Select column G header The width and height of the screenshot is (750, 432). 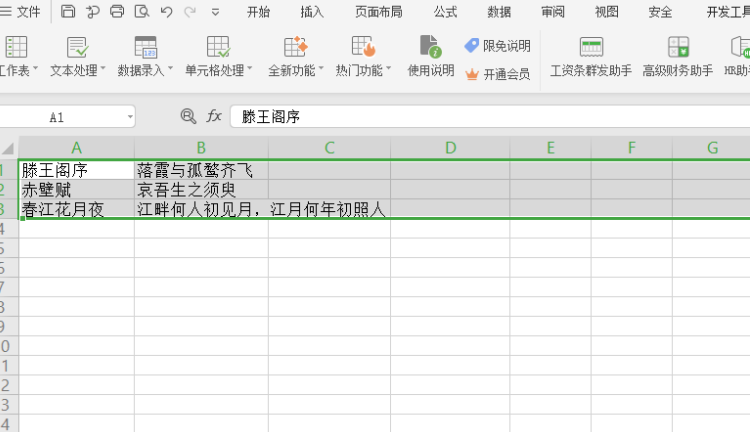tap(712, 148)
